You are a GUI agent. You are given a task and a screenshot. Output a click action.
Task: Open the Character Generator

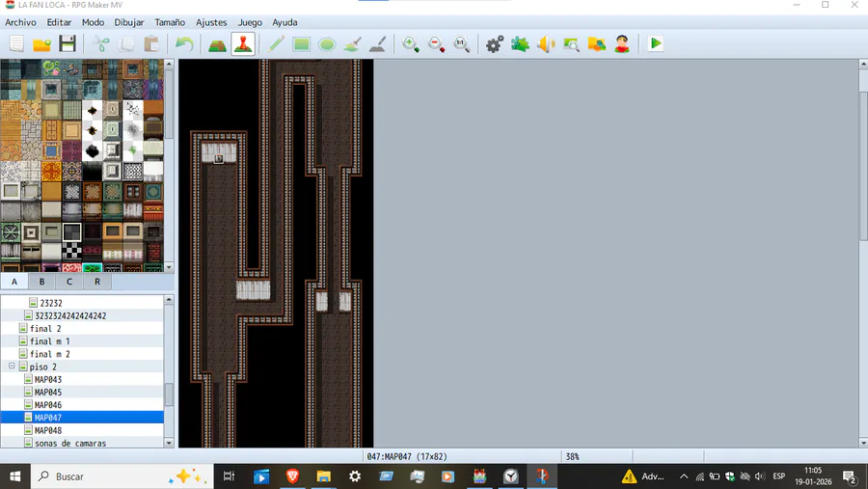click(622, 43)
